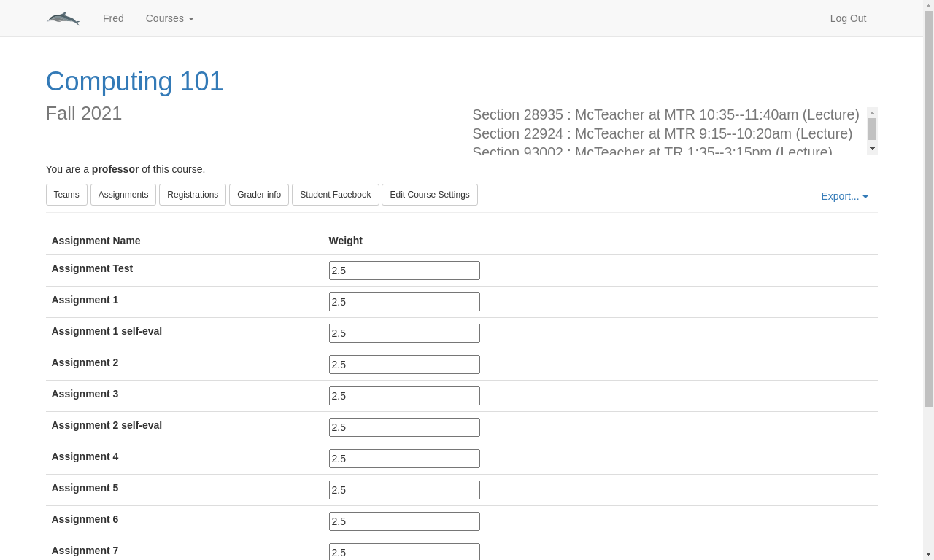934x560 pixels.
Task: Click Log Out in navbar
Action: (x=848, y=18)
